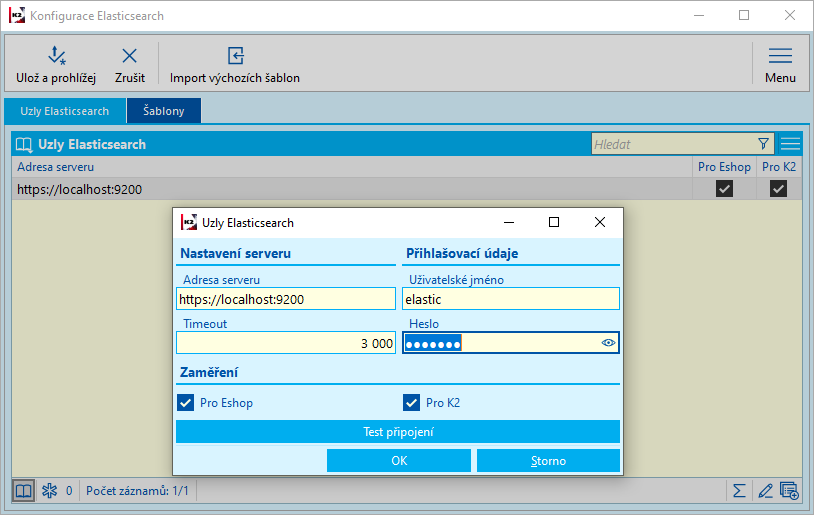Close the Konfigurace Elasticsearch window
814x515 pixels.
coord(790,16)
